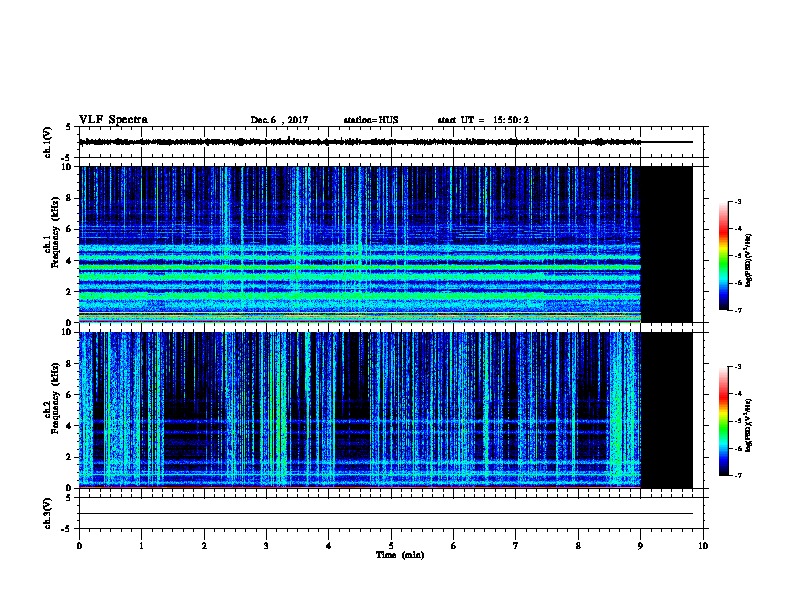Click time tick label "2" on x-axis
Viewport: 792px width, 612px height.
click(x=204, y=546)
